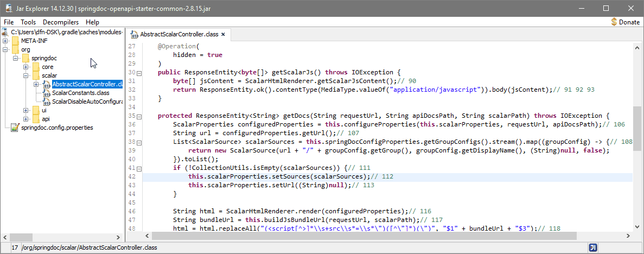Select the api tree item
This screenshot has height=254, width=644.
[46, 119]
